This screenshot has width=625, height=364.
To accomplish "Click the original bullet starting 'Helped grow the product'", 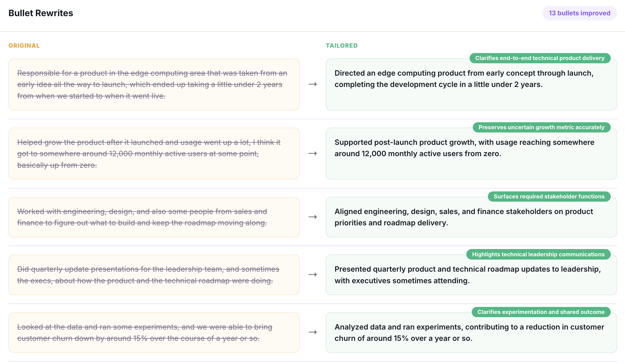I will pyautogui.click(x=154, y=153).
